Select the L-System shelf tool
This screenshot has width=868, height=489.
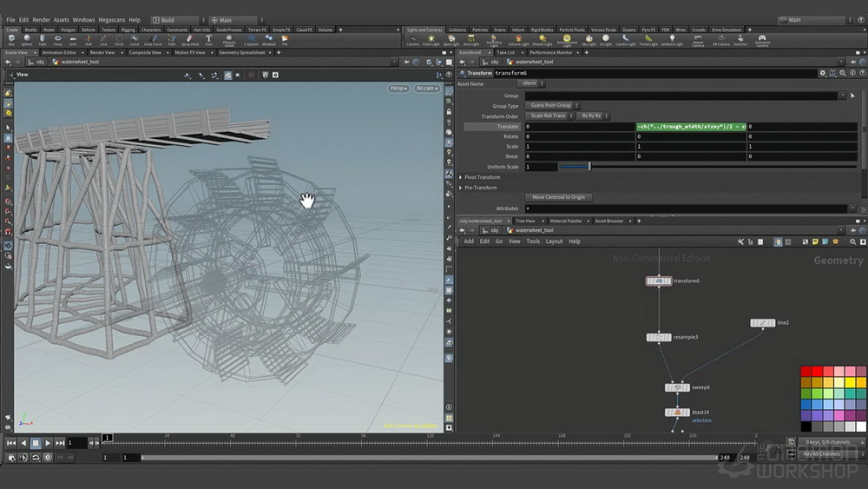click(x=252, y=40)
